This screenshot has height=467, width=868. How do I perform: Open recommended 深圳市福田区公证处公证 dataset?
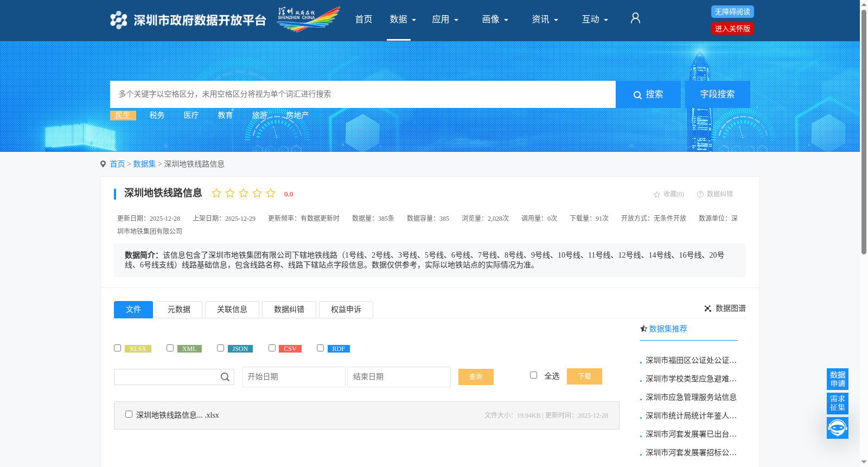(691, 361)
